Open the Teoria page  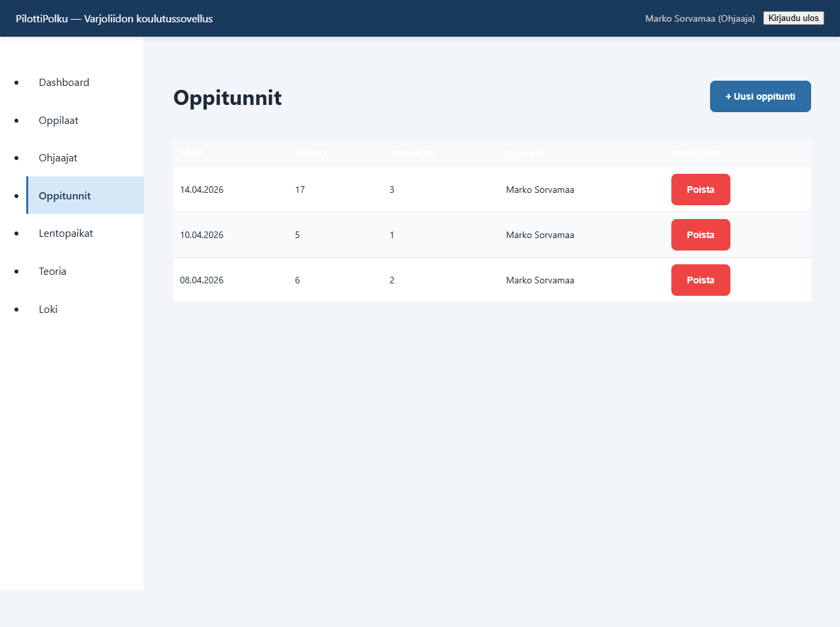(x=52, y=272)
